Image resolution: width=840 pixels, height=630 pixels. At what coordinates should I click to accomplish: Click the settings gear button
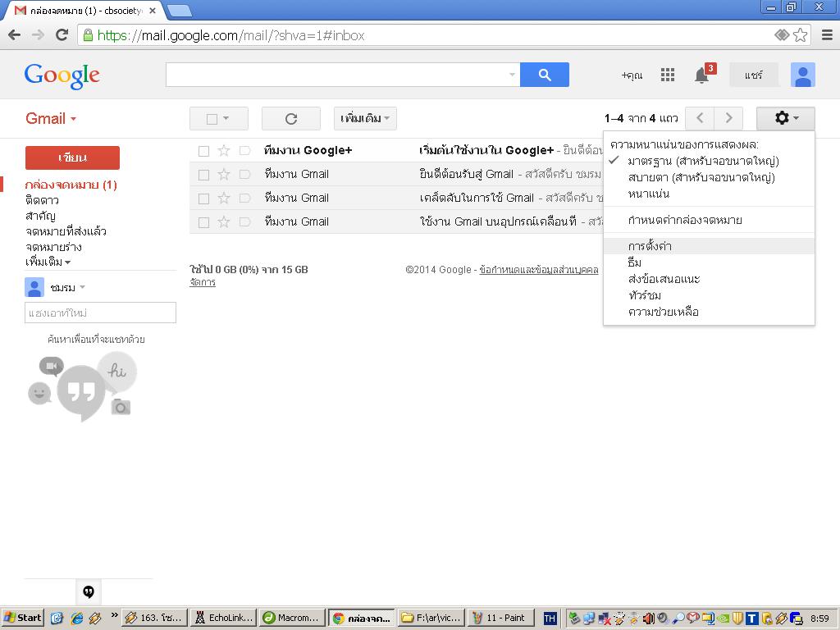click(x=785, y=118)
